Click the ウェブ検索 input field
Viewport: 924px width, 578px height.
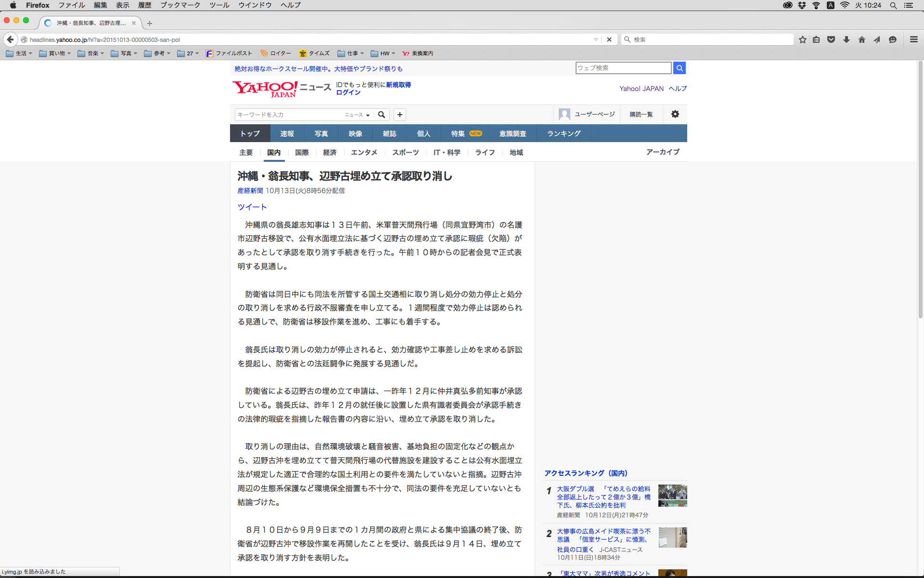[x=623, y=68]
